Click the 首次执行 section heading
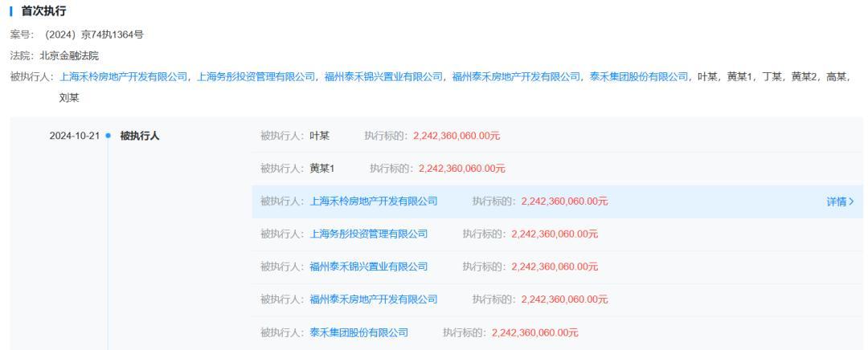Image resolution: width=868 pixels, height=350 pixels. click(43, 11)
